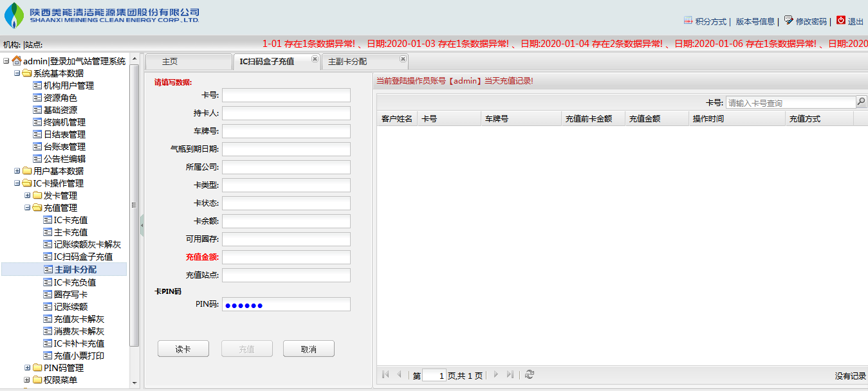Screen dimensions: 868x391
Task: Go to next page arrow in pager
Action: tap(495, 375)
